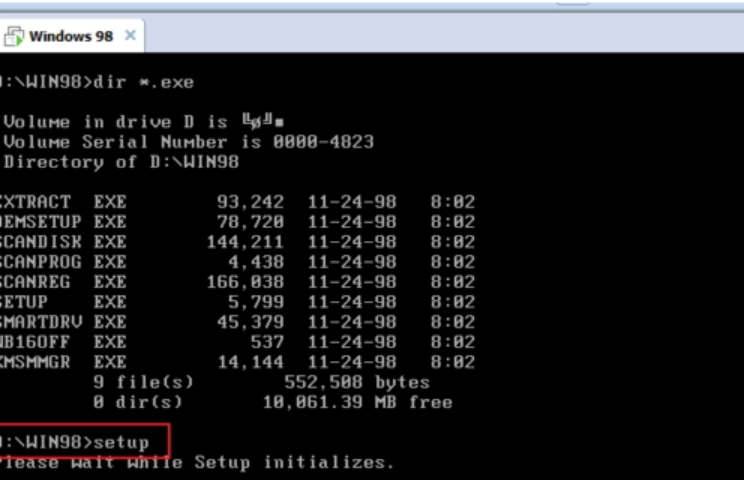Click the EXTRACT EXE file row
The width and height of the screenshot is (744, 481).
coord(237,202)
